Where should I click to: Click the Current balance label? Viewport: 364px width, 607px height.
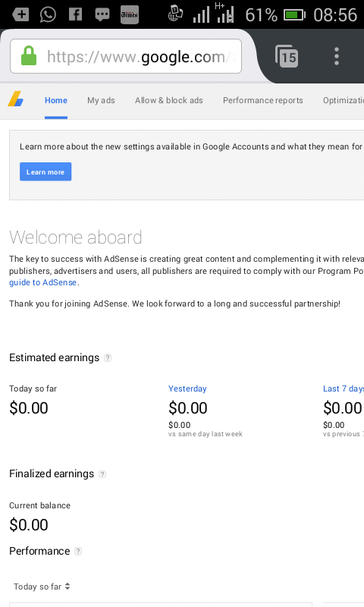tap(40, 505)
